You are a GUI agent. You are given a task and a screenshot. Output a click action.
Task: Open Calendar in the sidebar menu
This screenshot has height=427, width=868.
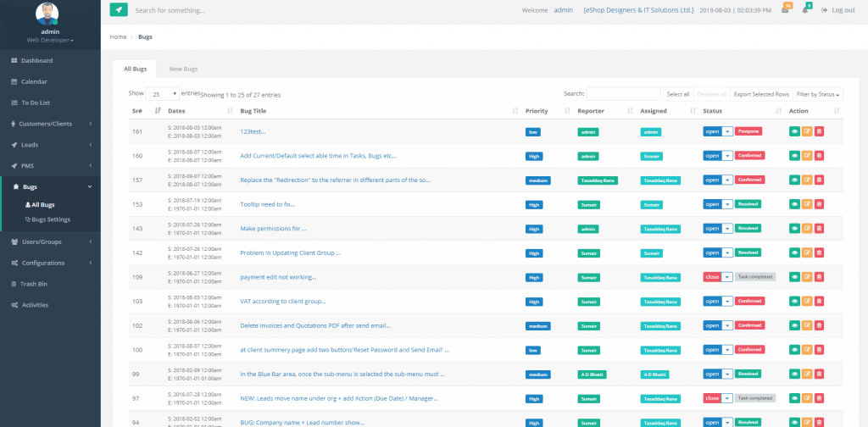click(34, 81)
